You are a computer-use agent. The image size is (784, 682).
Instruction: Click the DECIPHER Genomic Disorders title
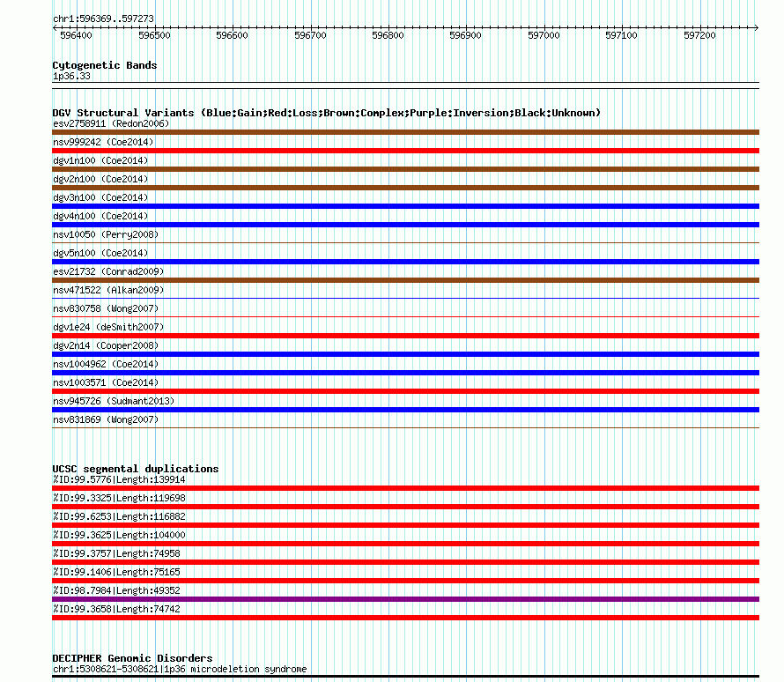[132, 658]
